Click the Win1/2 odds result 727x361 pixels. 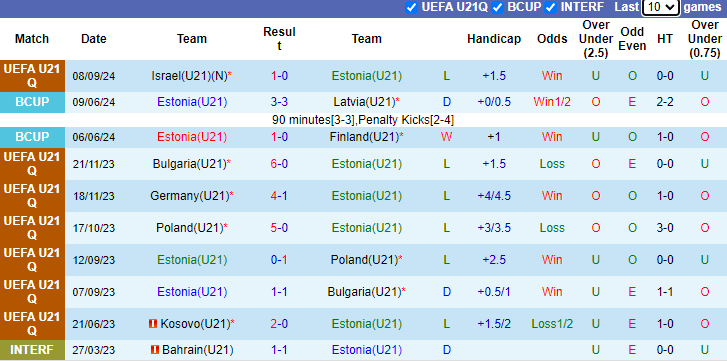(x=552, y=102)
